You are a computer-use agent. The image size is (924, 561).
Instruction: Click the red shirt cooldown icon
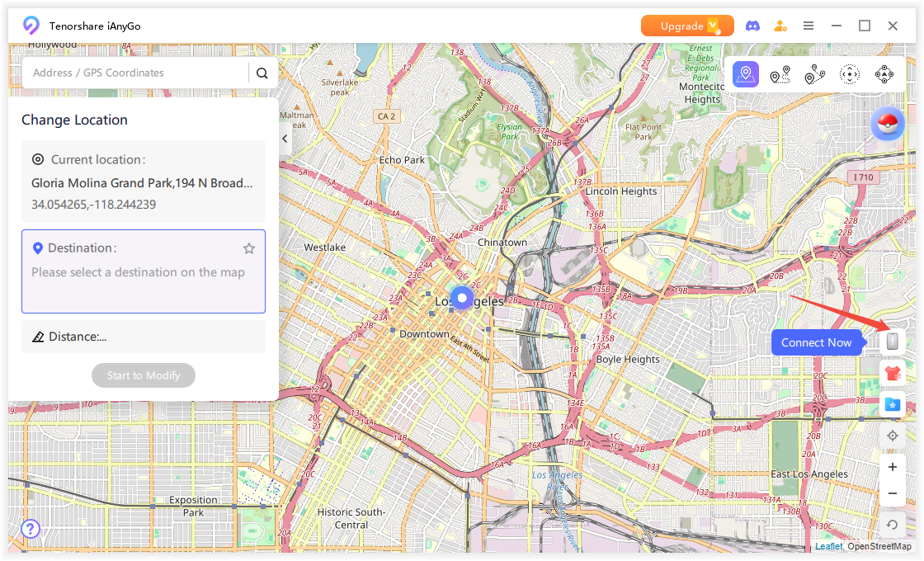pos(892,372)
